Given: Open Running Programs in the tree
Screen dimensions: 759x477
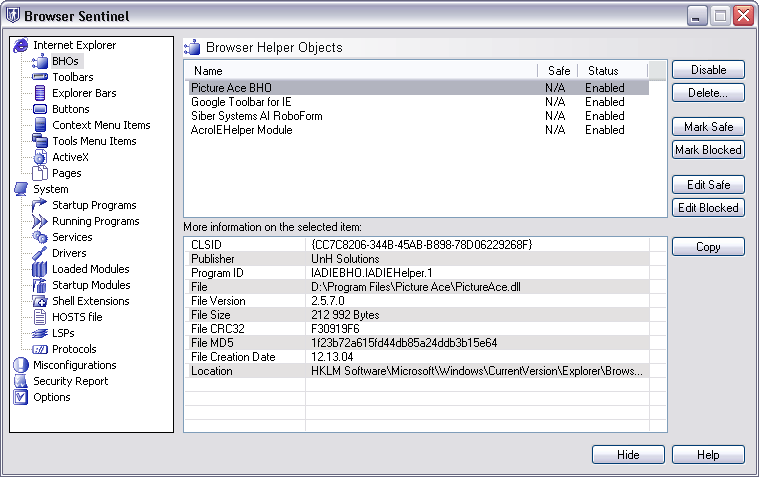Looking at the screenshot, I should [x=95, y=221].
